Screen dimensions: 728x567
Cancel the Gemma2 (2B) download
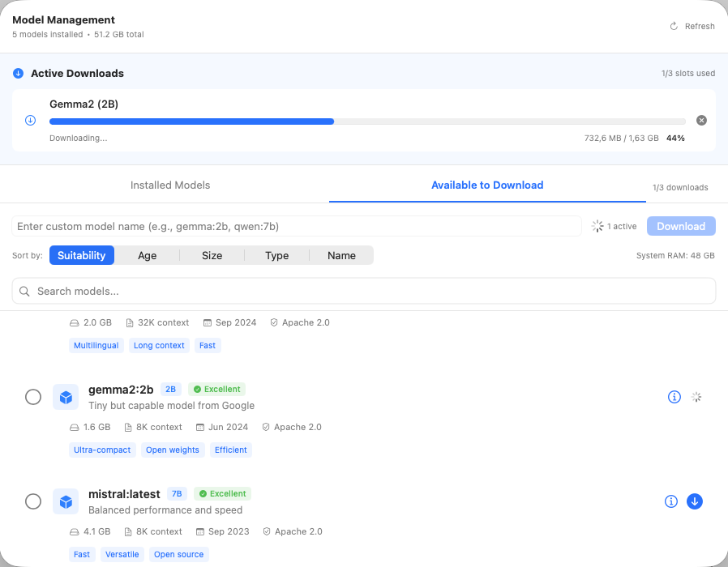coord(701,121)
